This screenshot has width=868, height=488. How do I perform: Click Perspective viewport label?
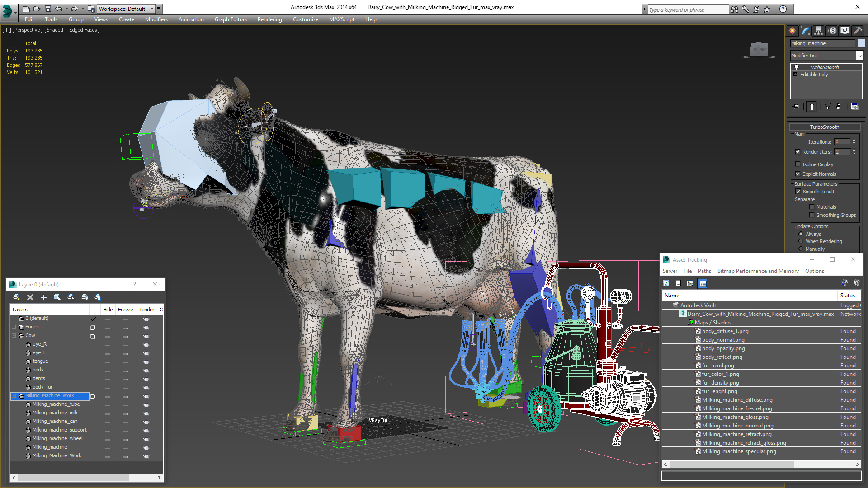28,30
